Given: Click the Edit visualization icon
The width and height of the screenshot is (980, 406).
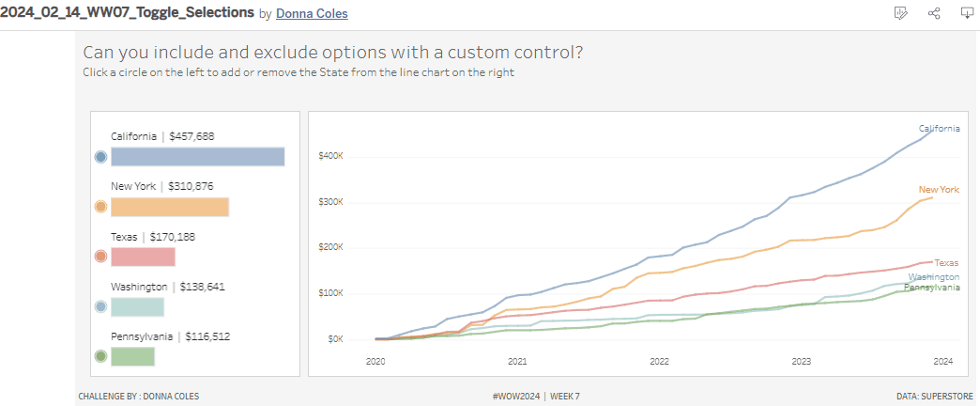Looking at the screenshot, I should [x=901, y=13].
